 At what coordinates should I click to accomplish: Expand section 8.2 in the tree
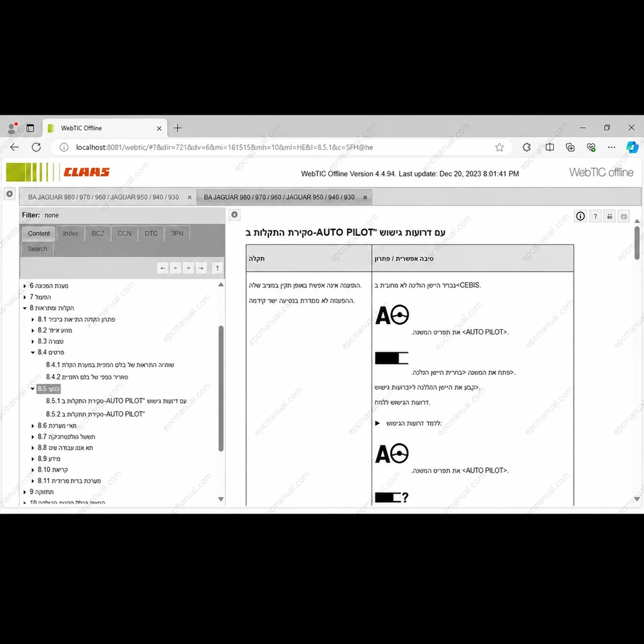[33, 330]
